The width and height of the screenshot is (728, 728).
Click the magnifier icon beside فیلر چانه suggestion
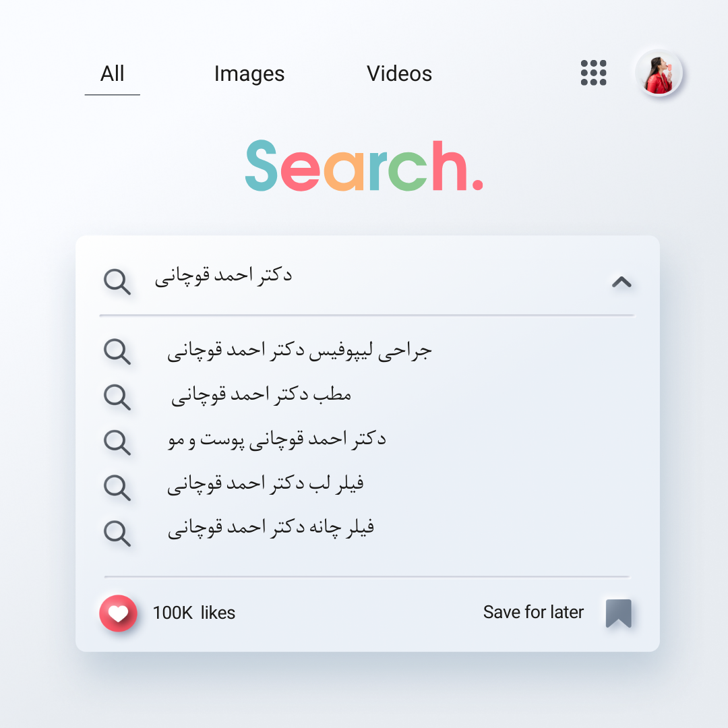(117, 532)
